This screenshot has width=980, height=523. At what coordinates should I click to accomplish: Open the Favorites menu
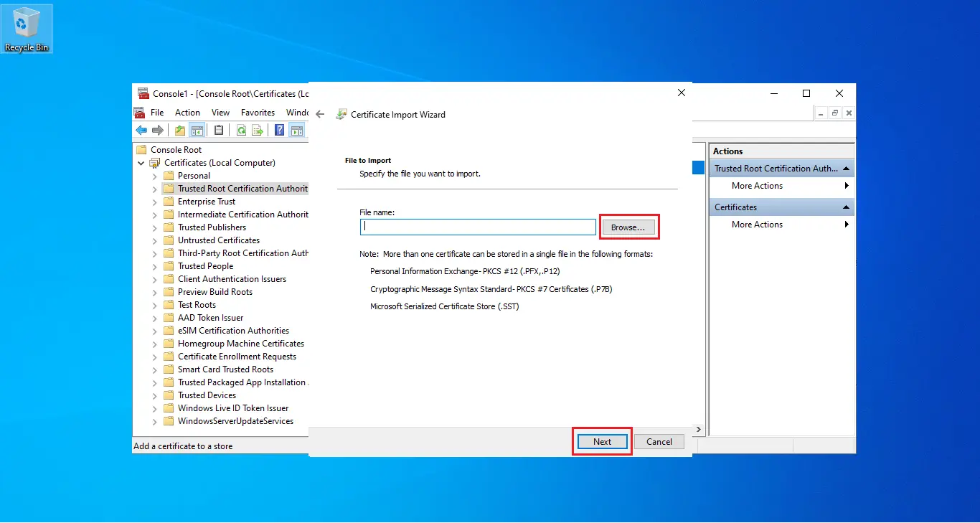pyautogui.click(x=258, y=113)
